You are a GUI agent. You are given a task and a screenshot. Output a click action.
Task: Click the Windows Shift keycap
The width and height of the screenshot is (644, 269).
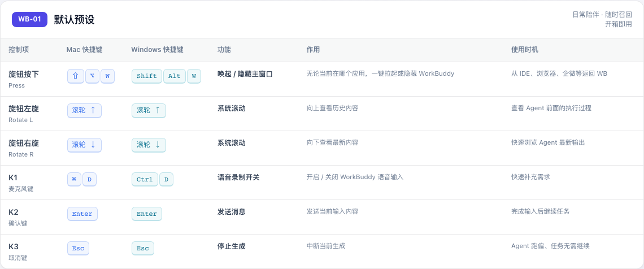click(147, 76)
